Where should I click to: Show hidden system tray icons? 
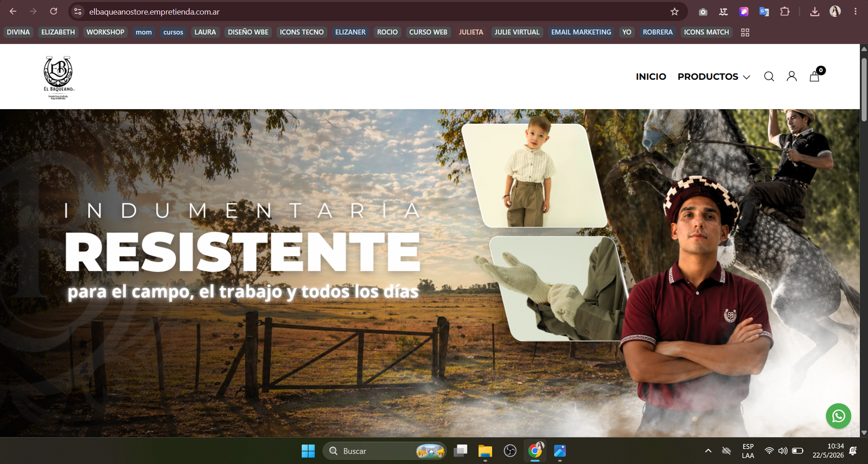pyautogui.click(x=708, y=451)
